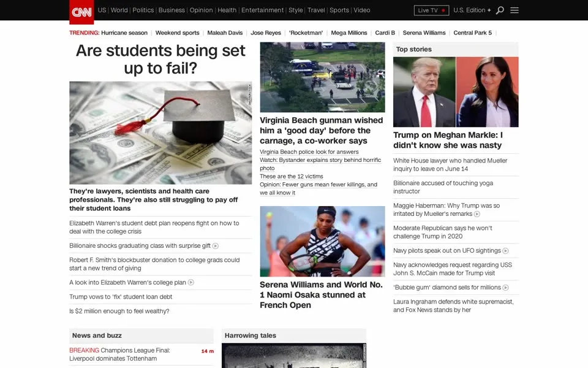Image resolution: width=588 pixels, height=368 pixels.
Task: Open the Style section
Action: coord(295,10)
